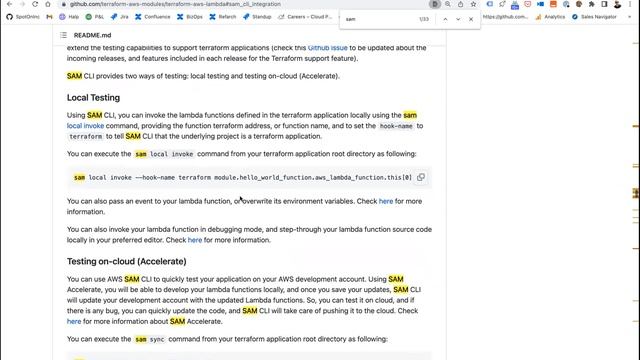Open the local invoke documentation link
Screen dimensions: 640x360
(x=85, y=126)
